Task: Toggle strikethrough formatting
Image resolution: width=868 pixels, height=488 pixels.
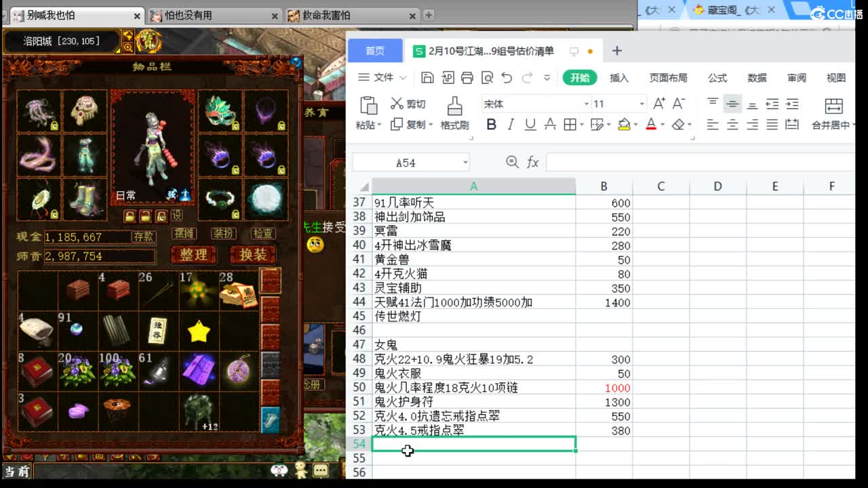Action: coord(550,124)
